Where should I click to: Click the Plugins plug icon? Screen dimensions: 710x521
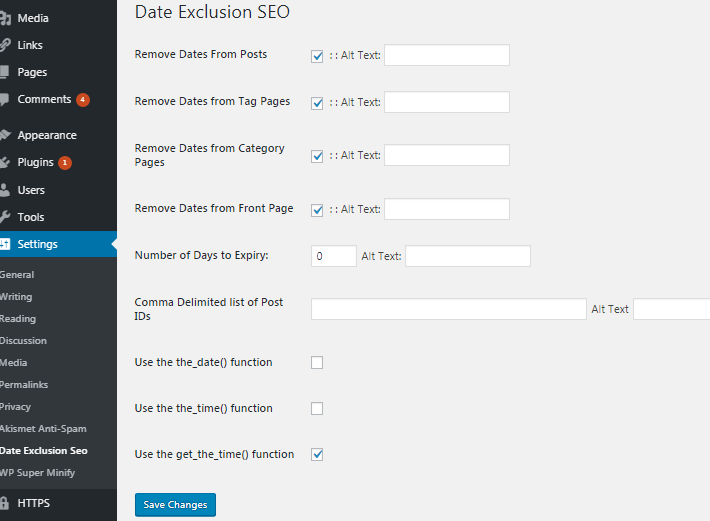(x=5, y=163)
